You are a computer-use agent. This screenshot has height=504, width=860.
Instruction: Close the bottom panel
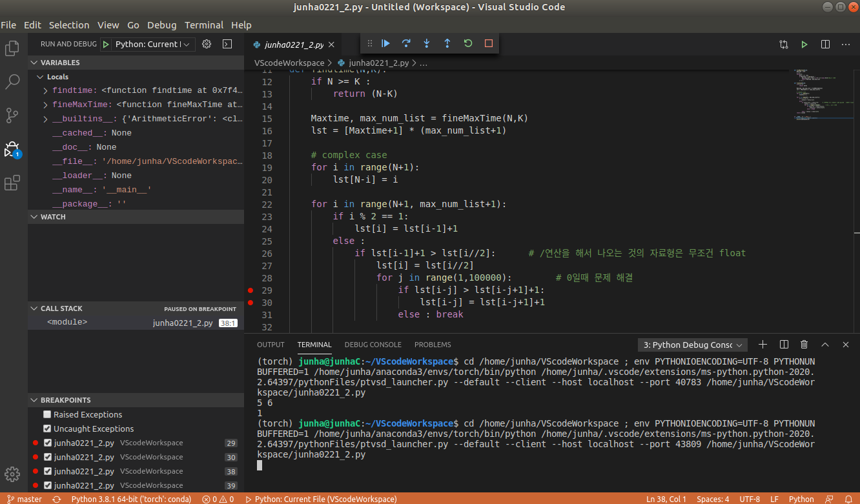pos(846,345)
